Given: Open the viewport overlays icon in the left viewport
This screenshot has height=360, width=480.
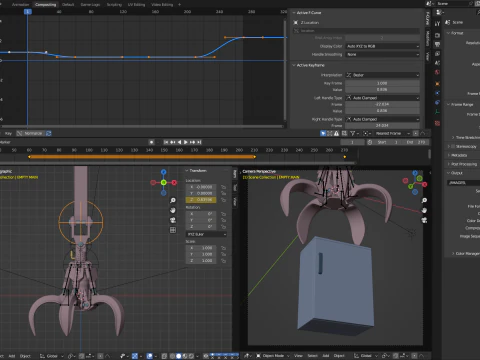Looking at the screenshot, I should [x=150, y=356].
